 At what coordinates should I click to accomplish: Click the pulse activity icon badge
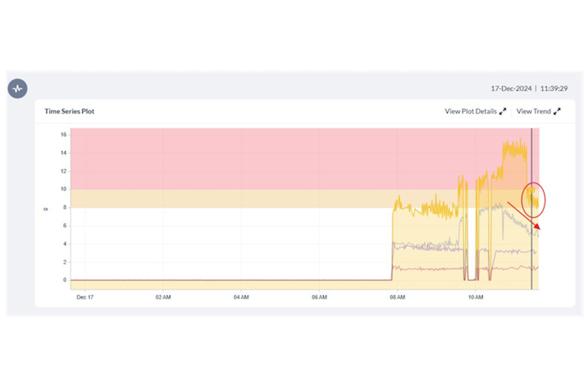18,89
